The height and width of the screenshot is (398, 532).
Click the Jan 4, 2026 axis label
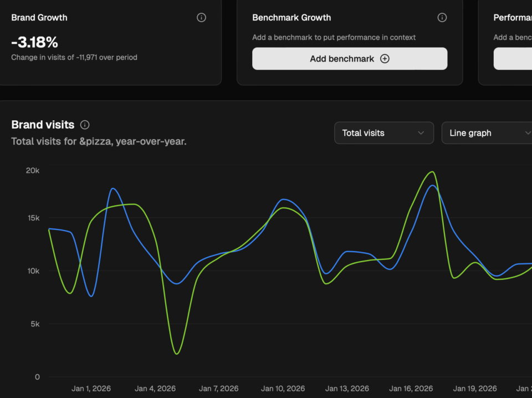click(x=155, y=389)
